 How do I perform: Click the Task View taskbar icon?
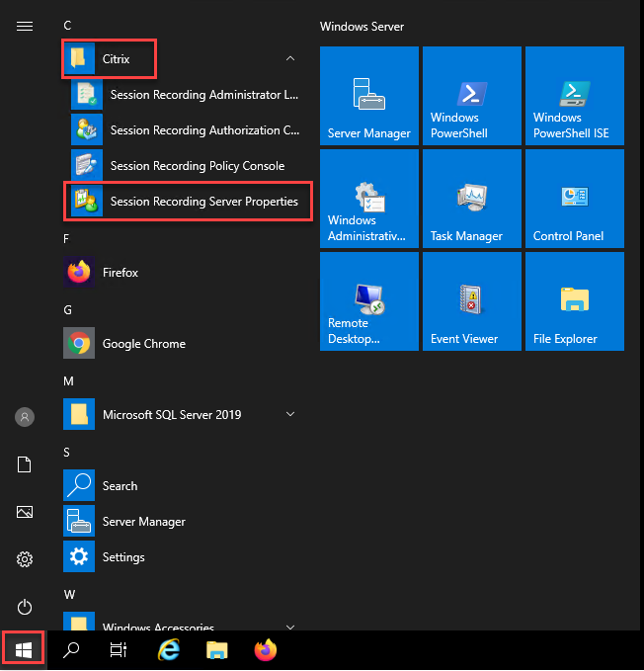119,650
